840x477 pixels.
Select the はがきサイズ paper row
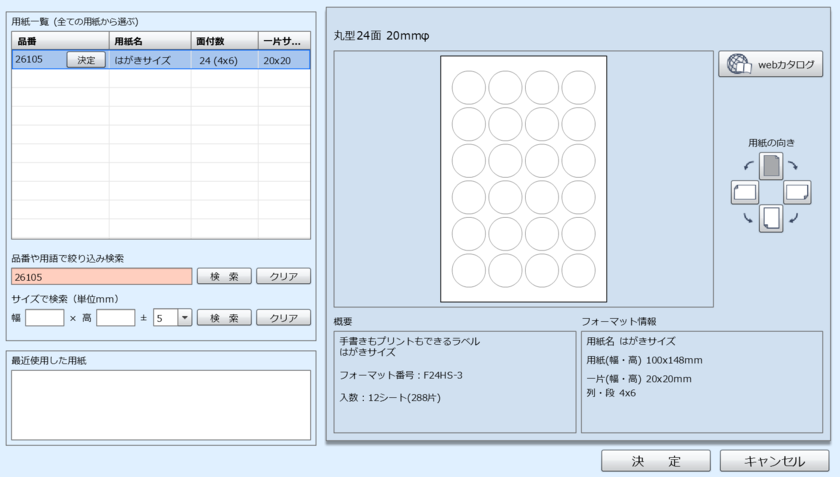[x=150, y=60]
